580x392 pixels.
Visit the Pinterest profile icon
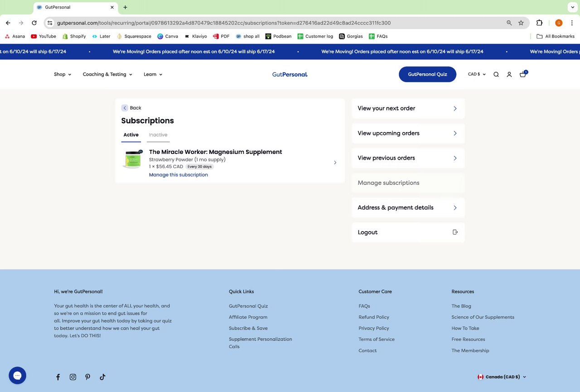(87, 377)
